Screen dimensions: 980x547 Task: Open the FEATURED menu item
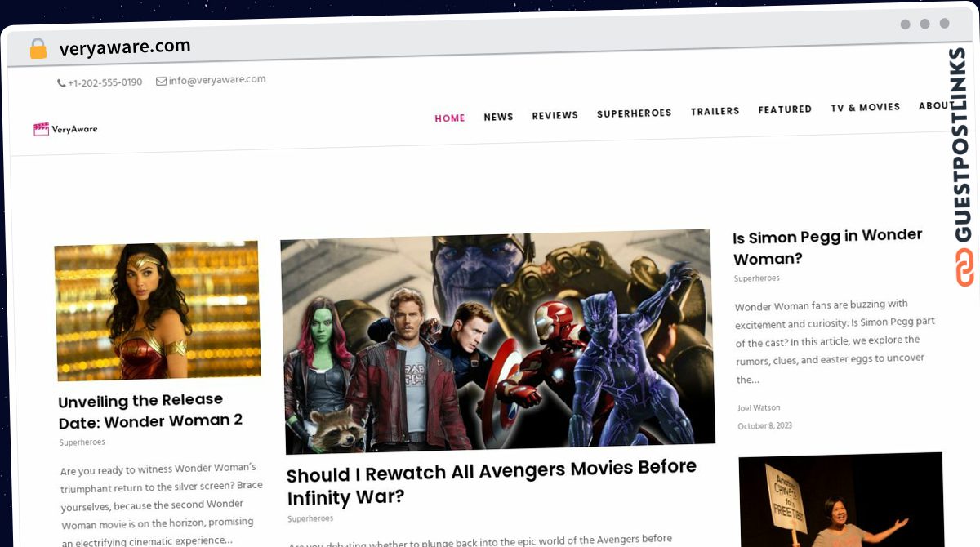pos(785,109)
